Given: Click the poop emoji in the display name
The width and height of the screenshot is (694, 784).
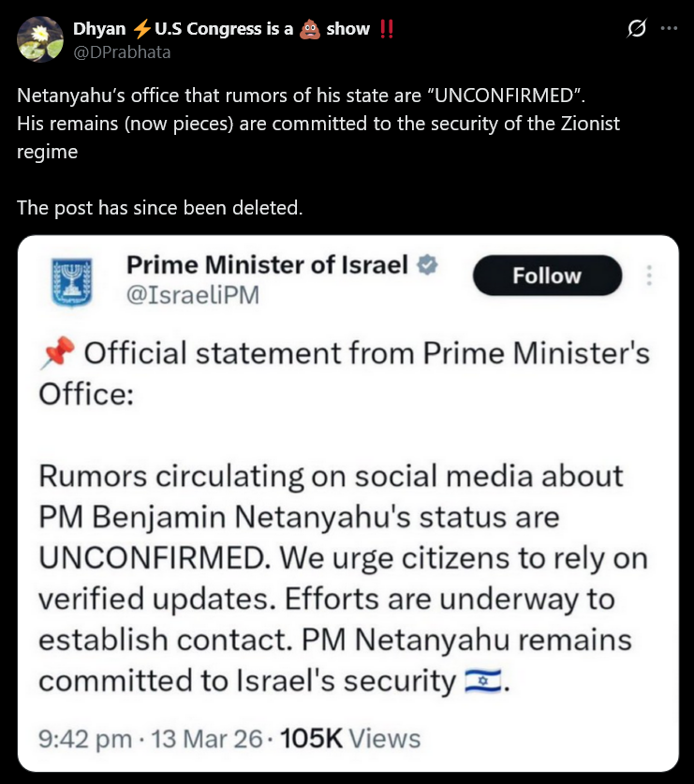Looking at the screenshot, I should click(x=309, y=29).
